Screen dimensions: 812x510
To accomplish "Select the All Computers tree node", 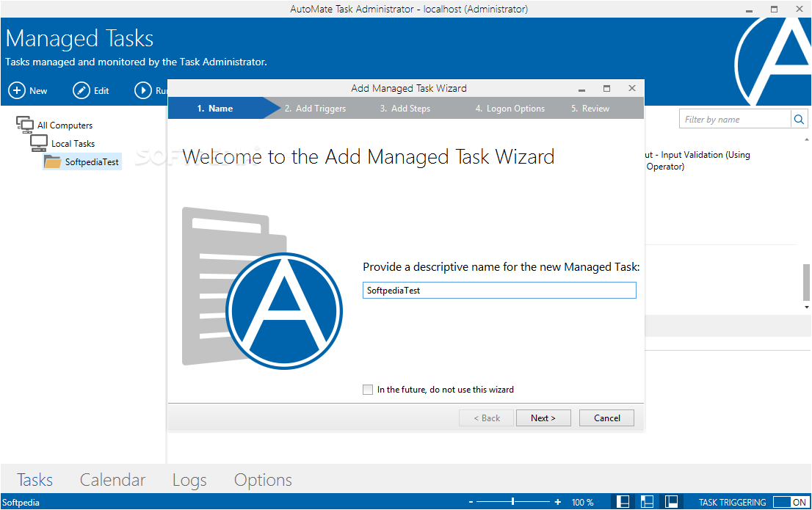I will (x=54, y=125).
